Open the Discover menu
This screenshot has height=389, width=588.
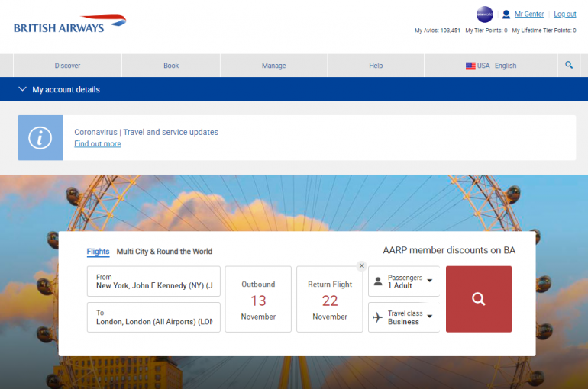(x=67, y=66)
